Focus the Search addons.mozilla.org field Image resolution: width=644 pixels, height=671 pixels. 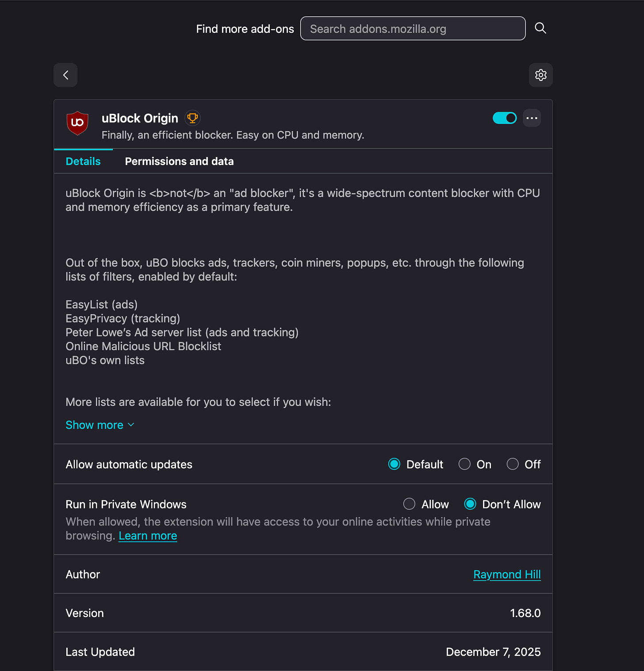click(x=413, y=28)
